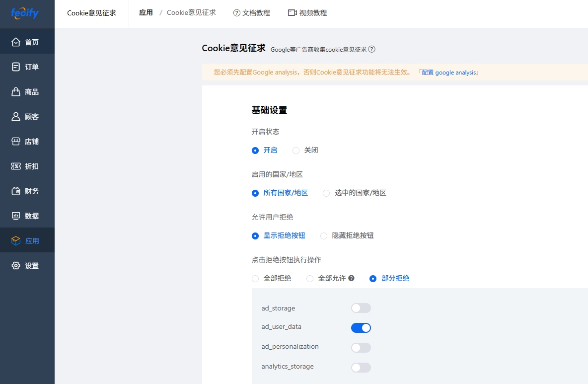588x384 pixels.
Task: Click 应用 in the breadcrumb
Action: click(146, 12)
